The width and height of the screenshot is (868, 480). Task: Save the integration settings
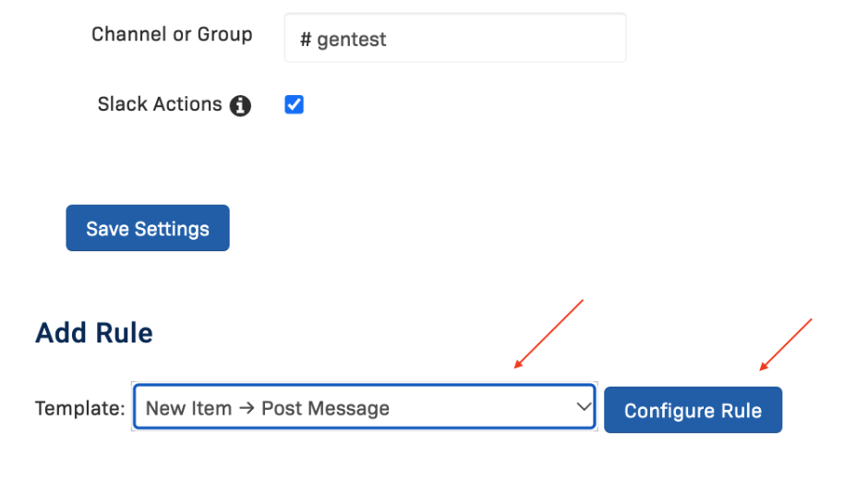(148, 228)
